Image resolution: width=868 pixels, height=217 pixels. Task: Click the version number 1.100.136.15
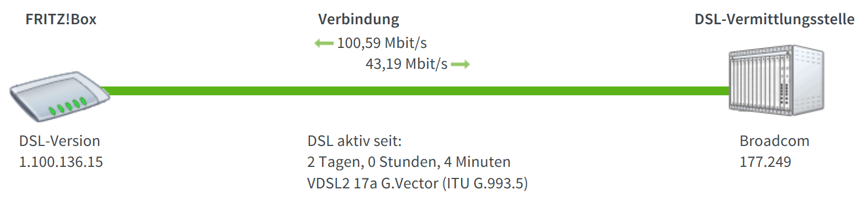pos(61,162)
